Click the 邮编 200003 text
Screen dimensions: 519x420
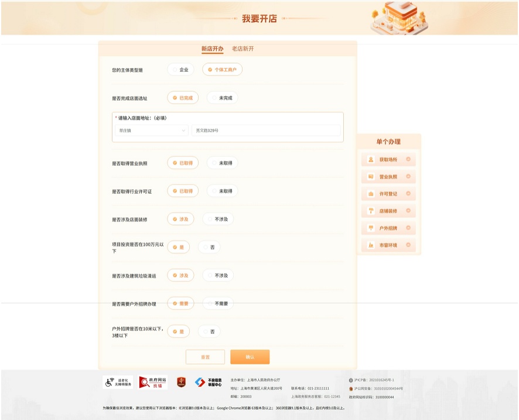tap(241, 397)
